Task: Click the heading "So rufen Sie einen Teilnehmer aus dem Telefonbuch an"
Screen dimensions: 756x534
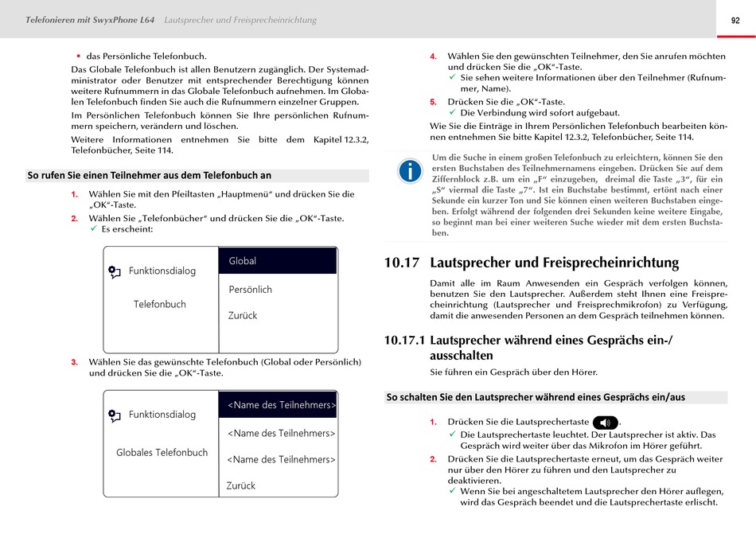Action: [150, 175]
